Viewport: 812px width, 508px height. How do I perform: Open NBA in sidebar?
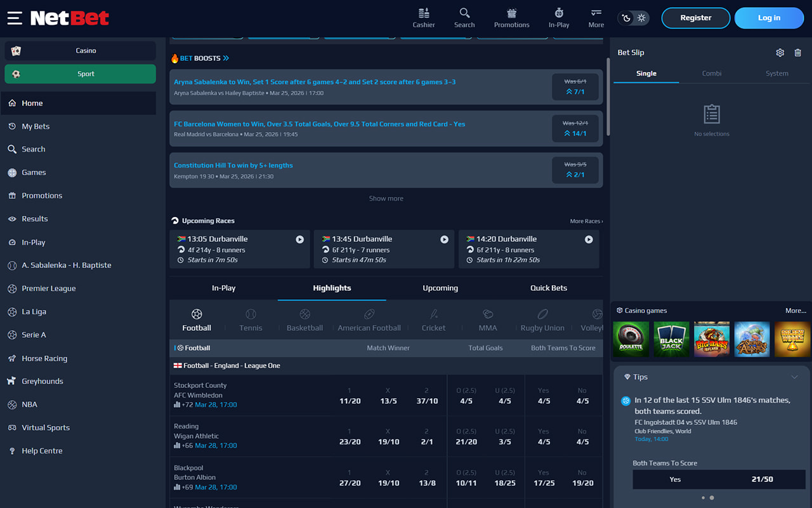78,404
